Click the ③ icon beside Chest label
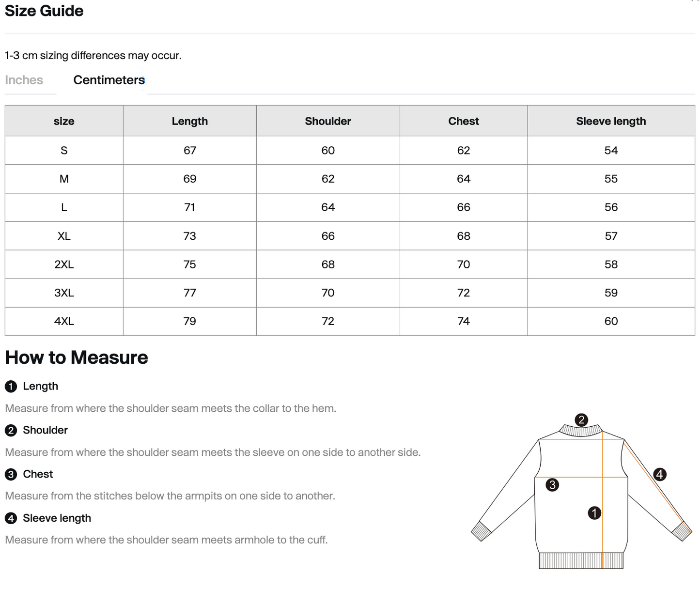Viewport: 700px width, 605px height. pos(10,474)
